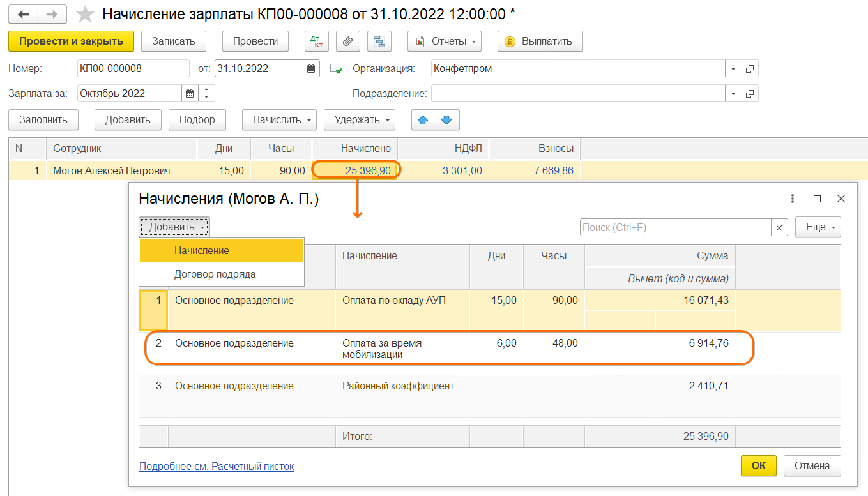Open document status icon next to date

pyautogui.click(x=336, y=68)
